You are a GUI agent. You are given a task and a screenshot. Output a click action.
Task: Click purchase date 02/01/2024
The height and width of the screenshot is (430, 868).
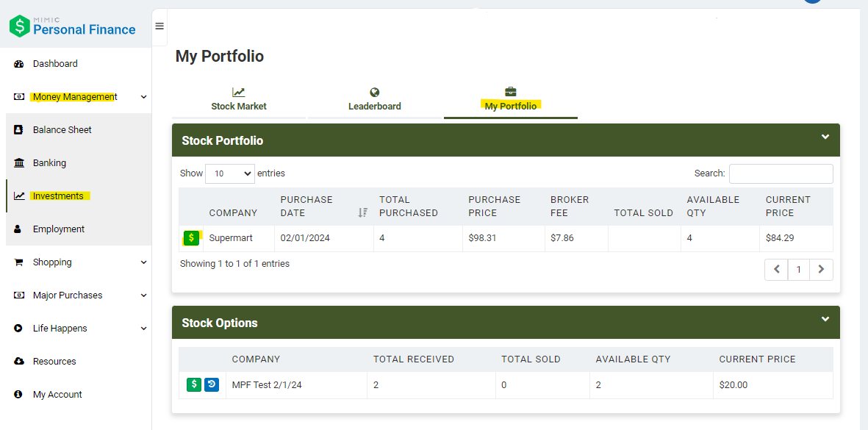point(324,238)
